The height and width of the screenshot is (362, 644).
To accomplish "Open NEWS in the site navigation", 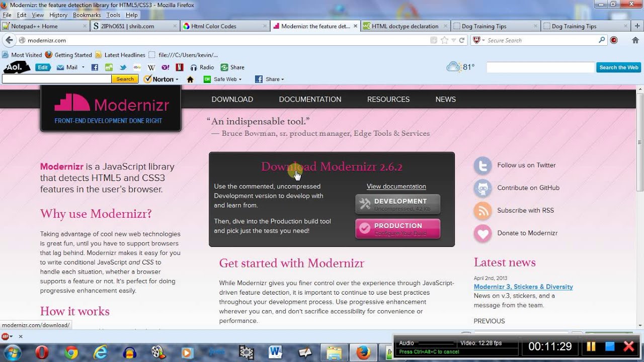I will tap(446, 100).
